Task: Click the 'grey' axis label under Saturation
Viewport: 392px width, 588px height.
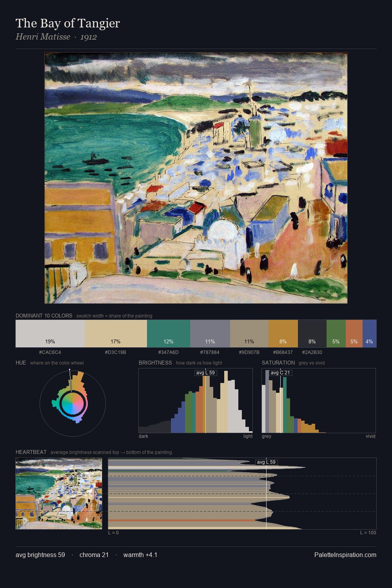Action: [x=267, y=436]
